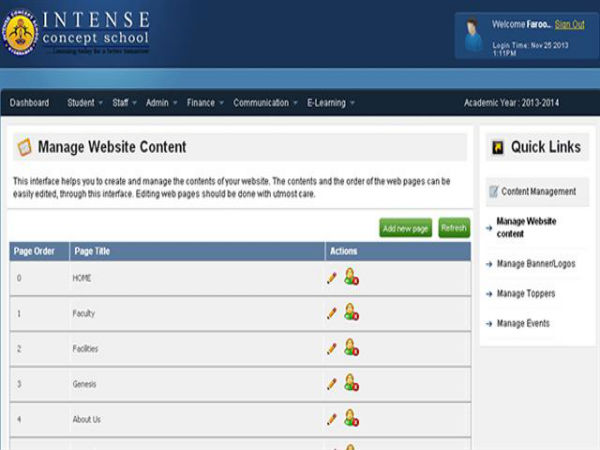Click the Login Time text in header

[530, 49]
